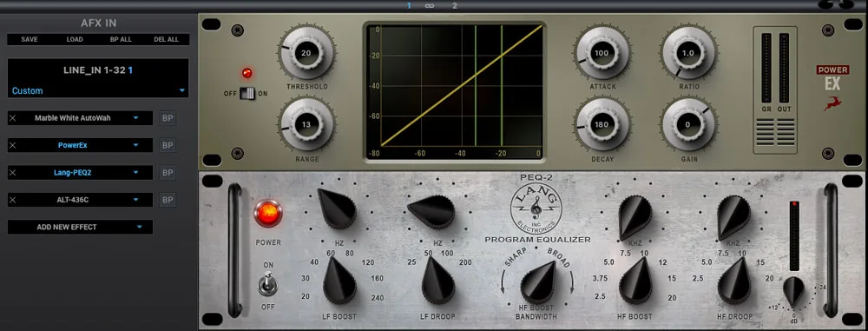Click BP ALL to bypass all effects
Viewport: 868px width, 331px height.
[121, 39]
